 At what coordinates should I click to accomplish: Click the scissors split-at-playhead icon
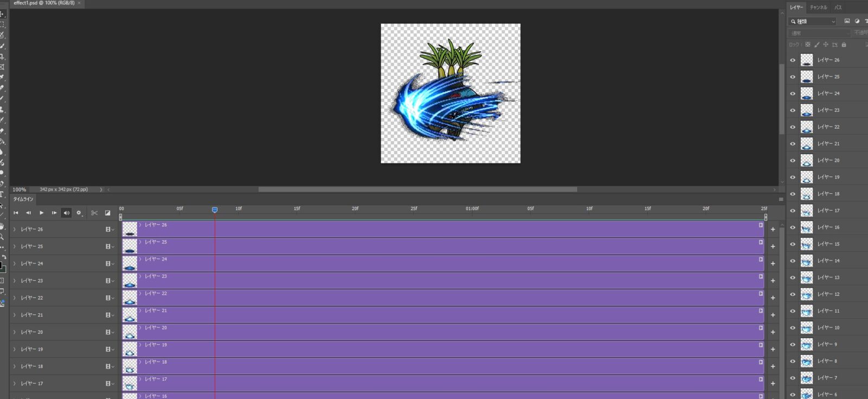tap(94, 213)
